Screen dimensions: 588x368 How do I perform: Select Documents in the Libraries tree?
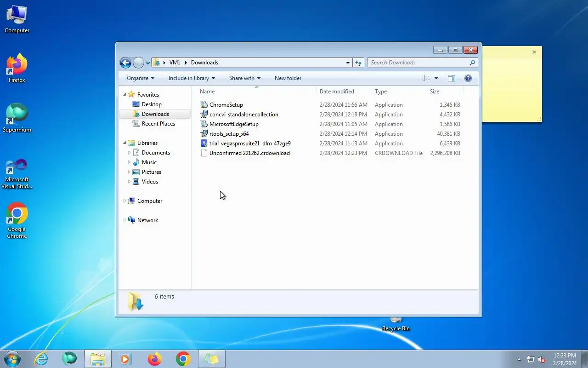tap(156, 153)
